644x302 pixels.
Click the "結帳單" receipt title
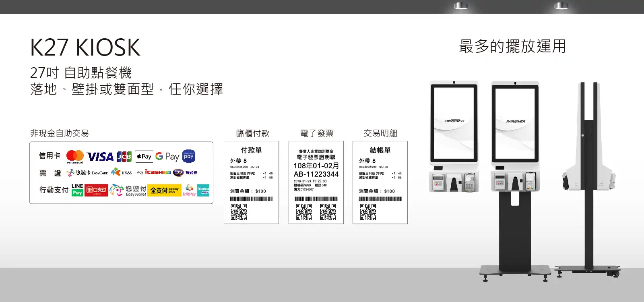(380, 150)
